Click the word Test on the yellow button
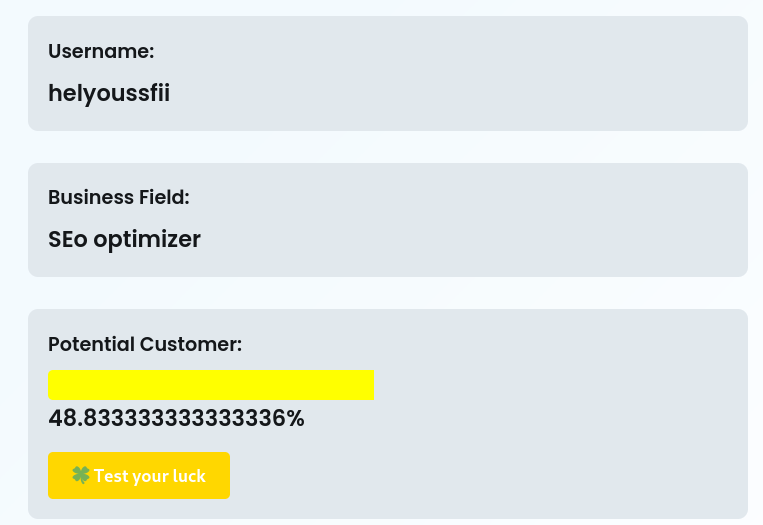The width and height of the screenshot is (763, 525). coord(109,476)
